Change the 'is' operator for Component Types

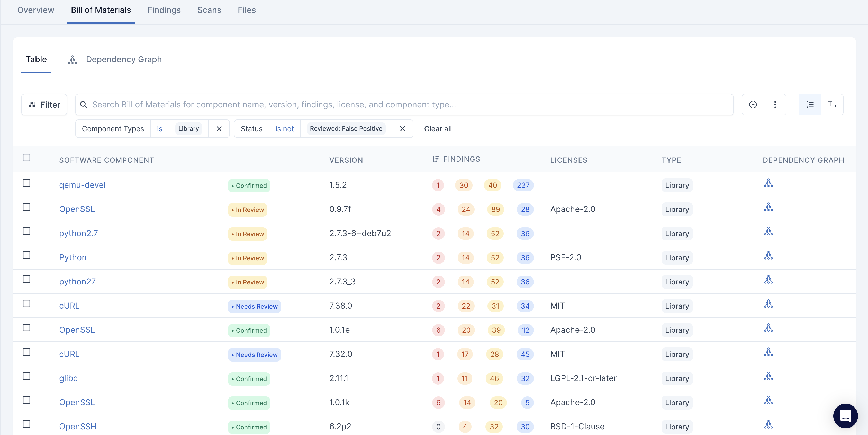tap(159, 129)
